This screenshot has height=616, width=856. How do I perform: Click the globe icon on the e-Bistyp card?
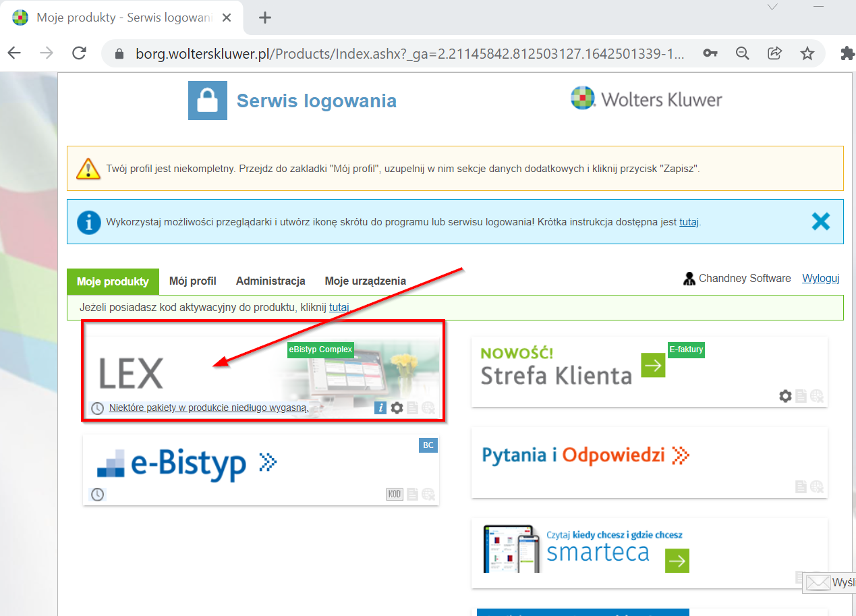pyautogui.click(x=428, y=495)
